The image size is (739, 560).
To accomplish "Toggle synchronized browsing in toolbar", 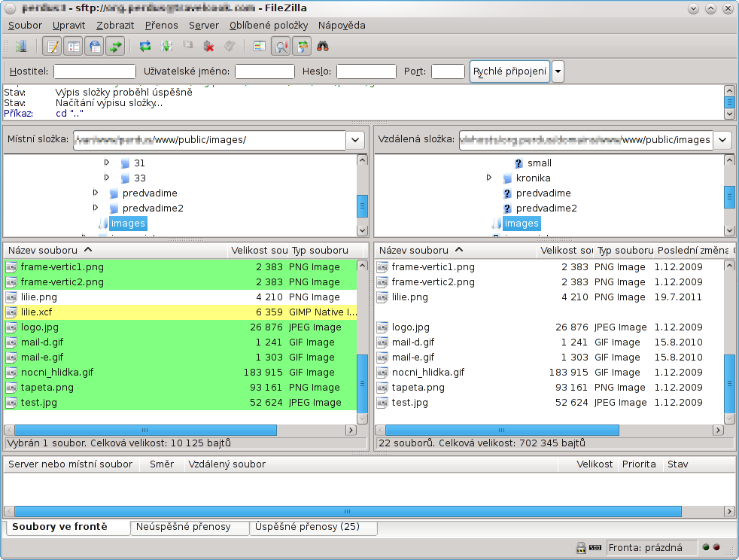I will pyautogui.click(x=302, y=46).
